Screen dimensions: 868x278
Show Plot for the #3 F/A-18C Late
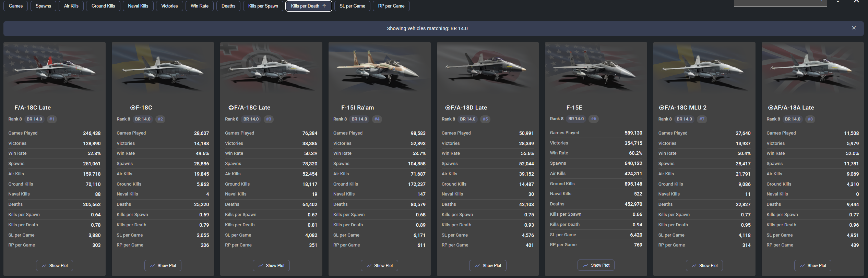[271, 266]
